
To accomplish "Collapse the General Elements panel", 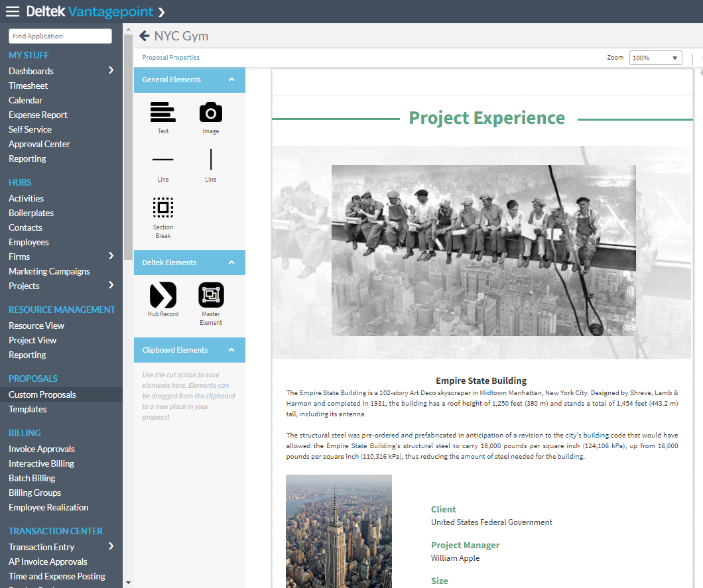I will coord(231,80).
